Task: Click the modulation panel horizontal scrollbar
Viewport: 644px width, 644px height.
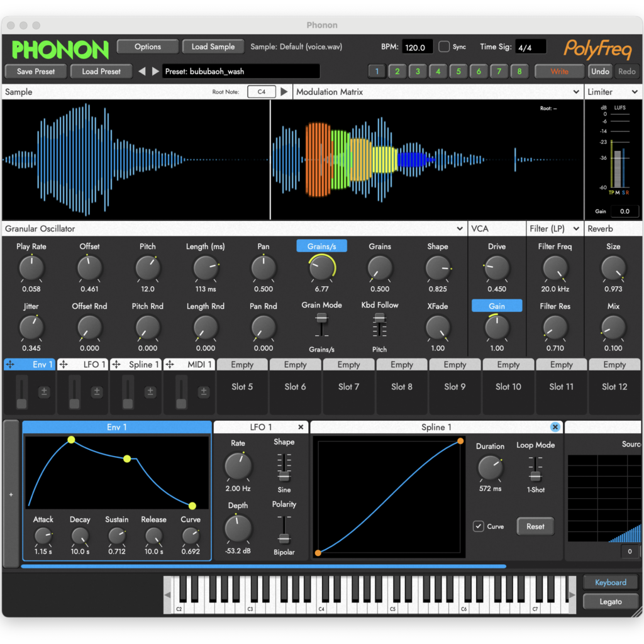Action: coord(264,566)
